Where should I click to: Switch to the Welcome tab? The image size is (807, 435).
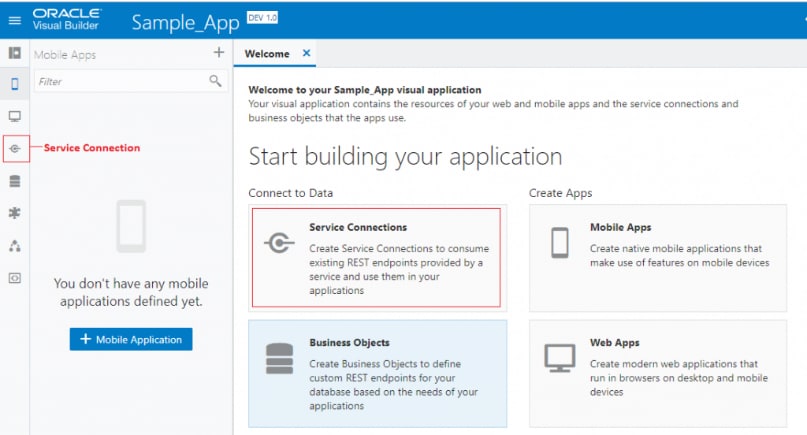(x=268, y=54)
